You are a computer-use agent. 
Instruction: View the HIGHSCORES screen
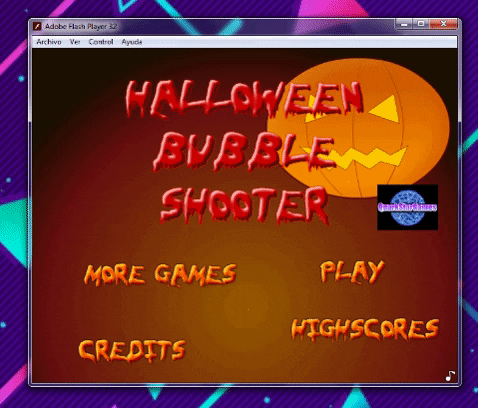click(365, 329)
